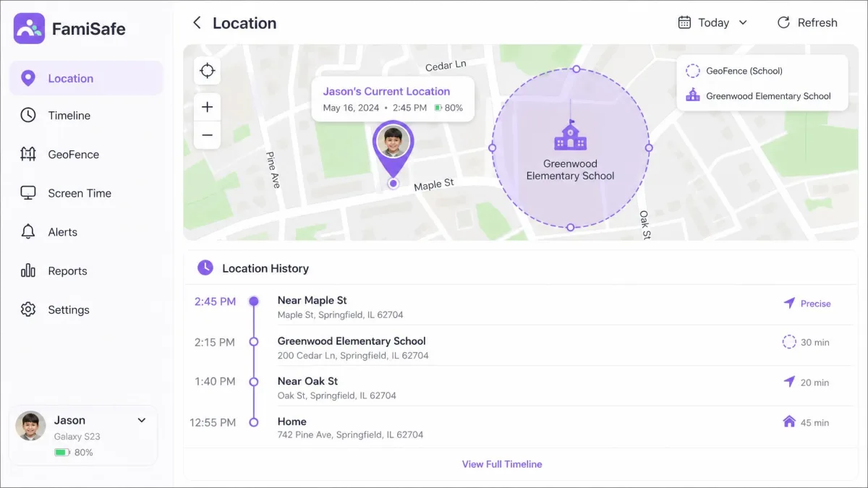This screenshot has height=488, width=868.
Task: Click the home icon beside 45 min
Action: 789,421
